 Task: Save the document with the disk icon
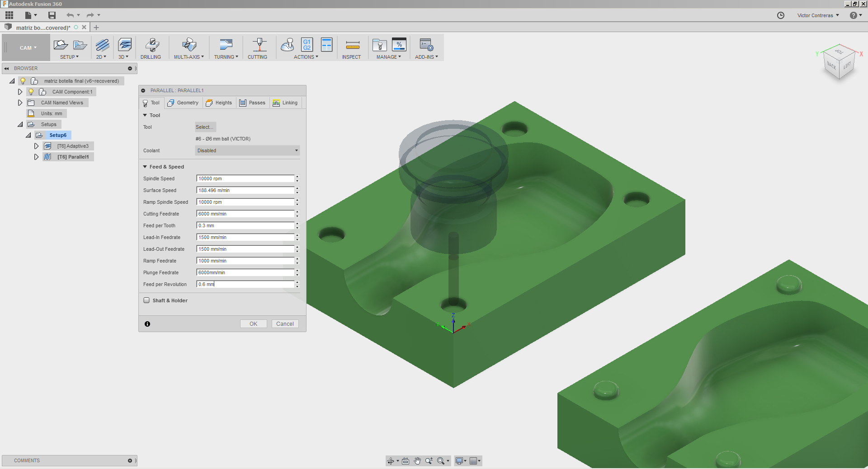(x=52, y=15)
